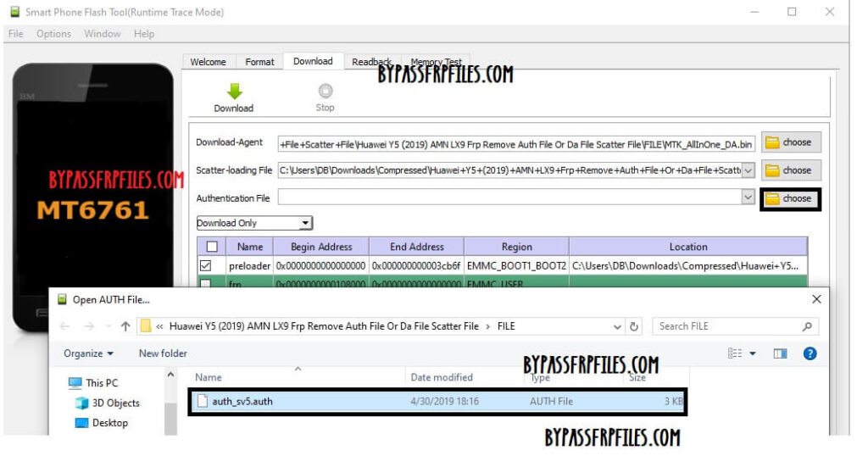Click the refresh icon beside address path
Viewport: 868px width, 456px height.
pyautogui.click(x=634, y=326)
